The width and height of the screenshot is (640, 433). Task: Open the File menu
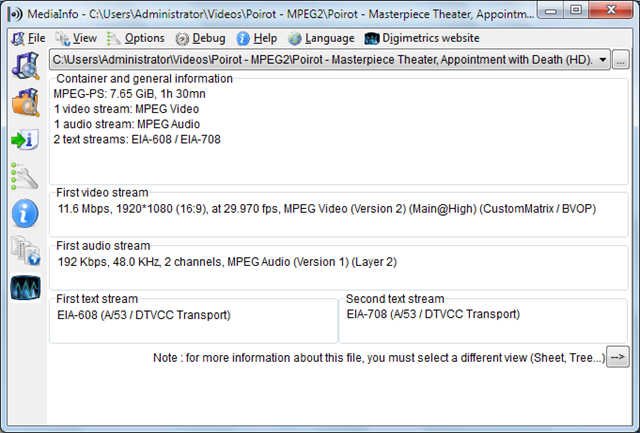click(x=29, y=38)
